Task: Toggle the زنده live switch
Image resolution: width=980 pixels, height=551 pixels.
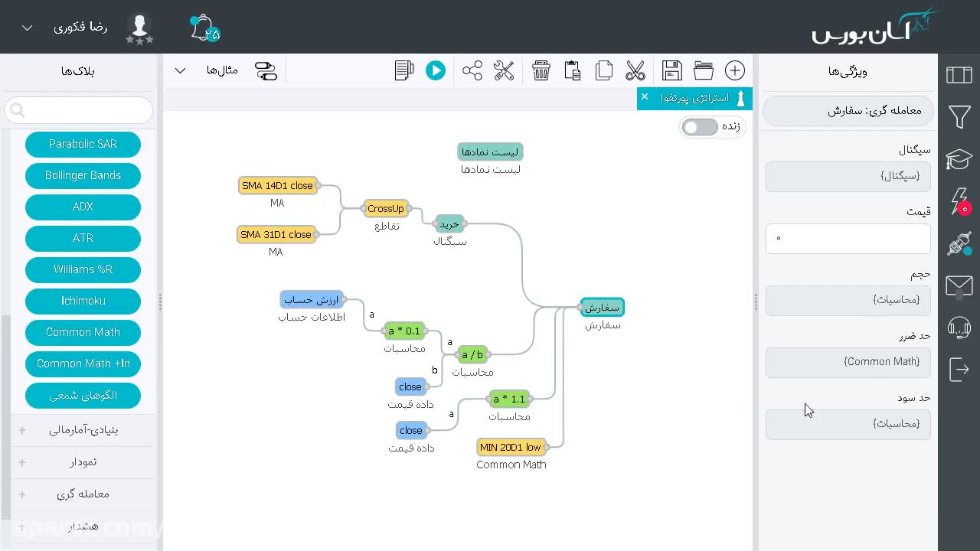Action: [x=701, y=126]
